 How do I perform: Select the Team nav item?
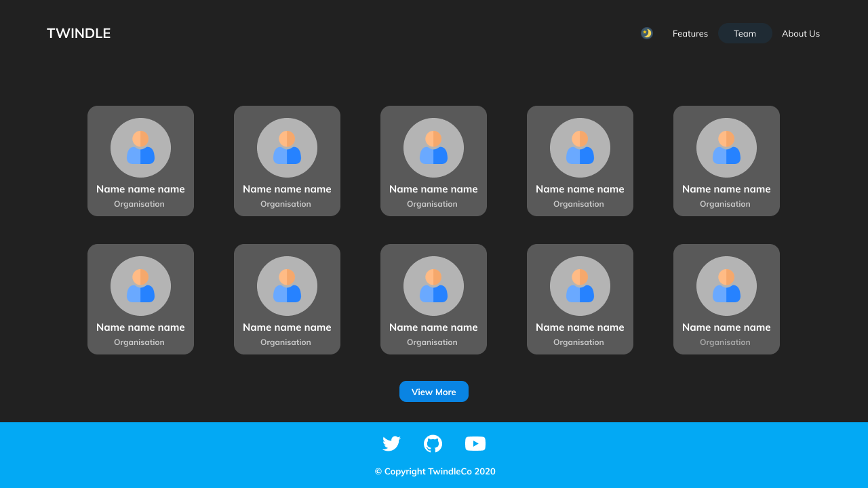coord(745,33)
